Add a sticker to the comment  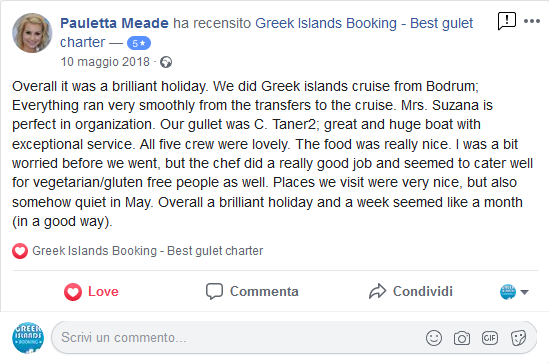518,338
